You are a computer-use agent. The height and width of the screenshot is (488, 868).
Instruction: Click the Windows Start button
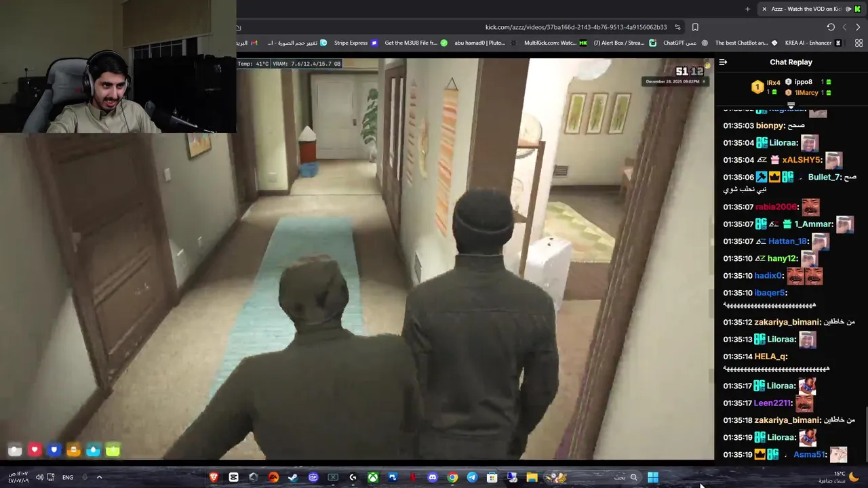tap(652, 477)
